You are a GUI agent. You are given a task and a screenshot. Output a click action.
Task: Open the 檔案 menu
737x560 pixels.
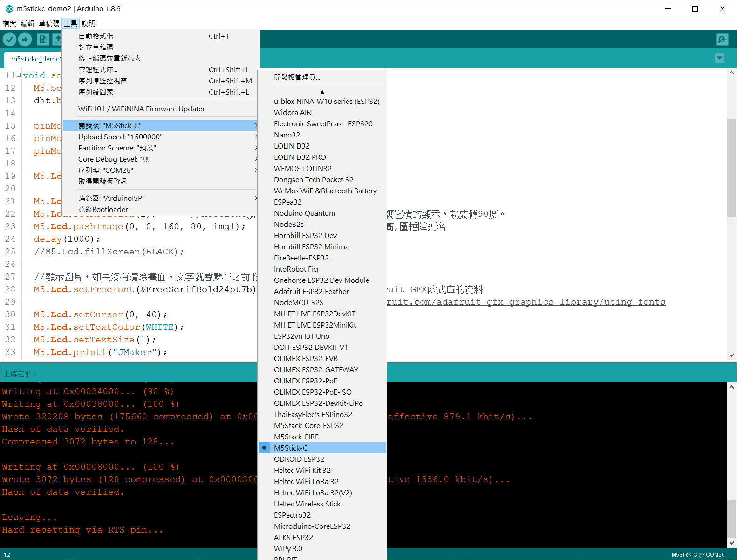(9, 23)
